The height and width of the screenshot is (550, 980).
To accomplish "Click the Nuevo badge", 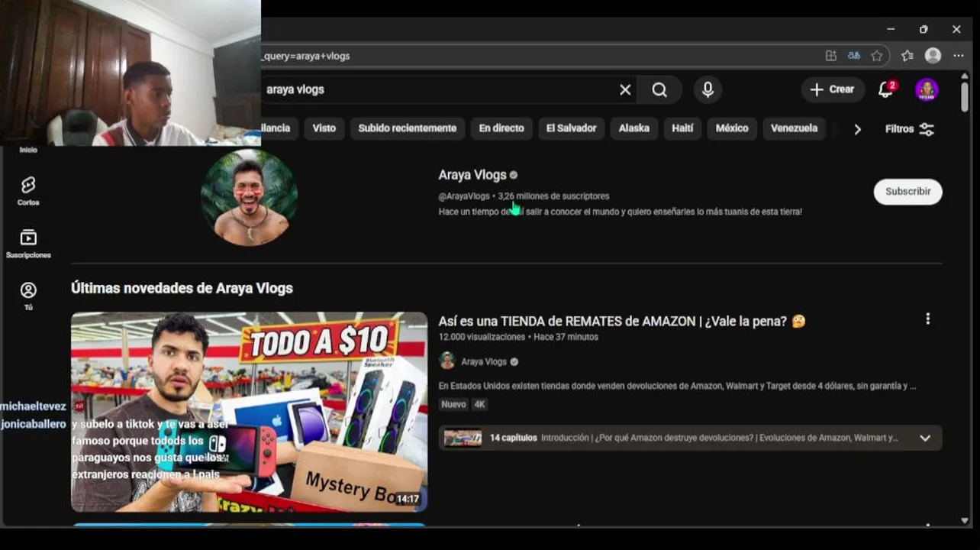I will point(453,405).
